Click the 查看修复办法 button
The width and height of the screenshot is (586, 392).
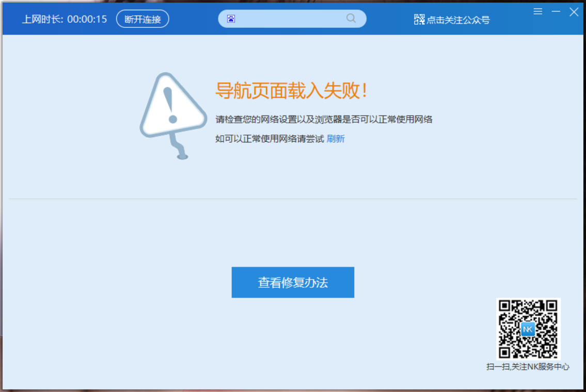tap(293, 282)
